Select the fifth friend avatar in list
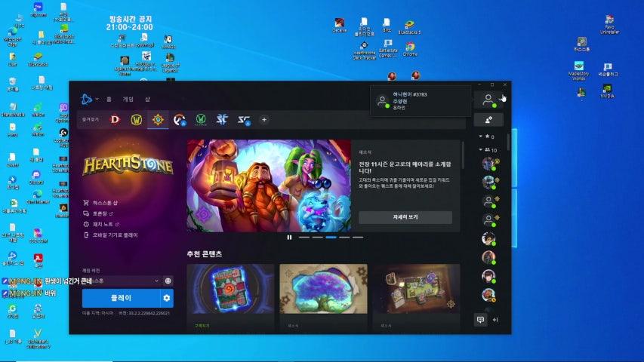The image size is (644, 362). [488, 238]
